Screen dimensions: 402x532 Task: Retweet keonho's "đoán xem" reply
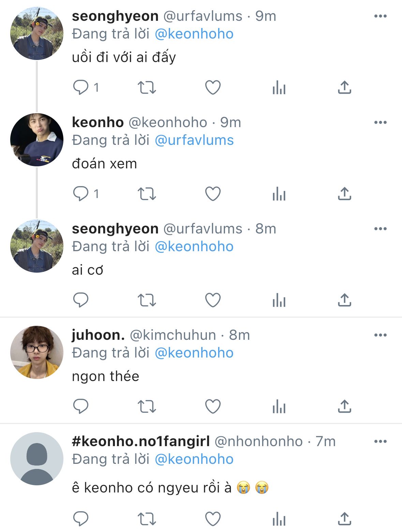pos(147,194)
